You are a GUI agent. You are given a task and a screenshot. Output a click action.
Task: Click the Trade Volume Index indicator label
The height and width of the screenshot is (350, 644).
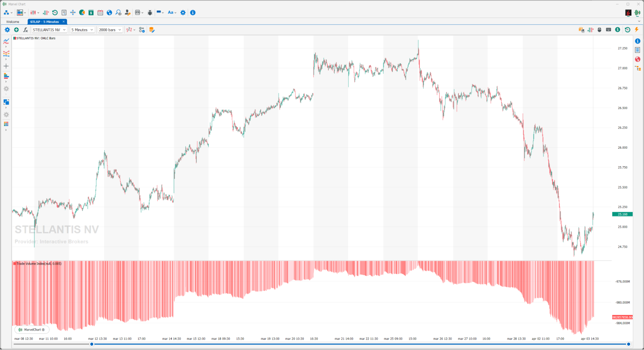[39, 264]
